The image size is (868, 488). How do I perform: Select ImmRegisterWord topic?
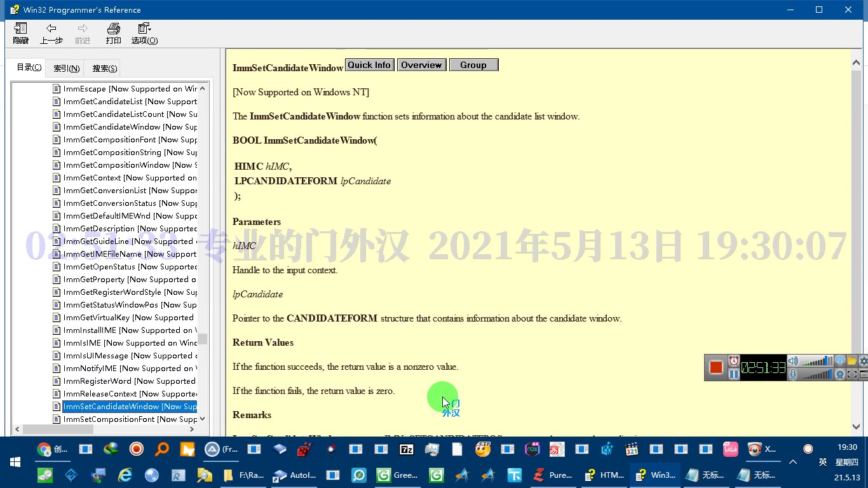[130, 381]
